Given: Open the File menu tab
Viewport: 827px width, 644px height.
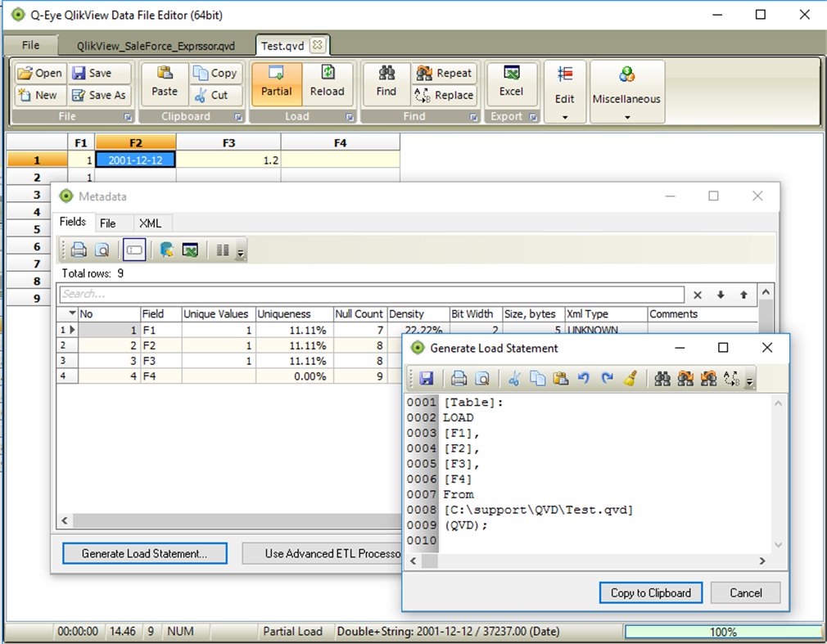Looking at the screenshot, I should click(30, 45).
